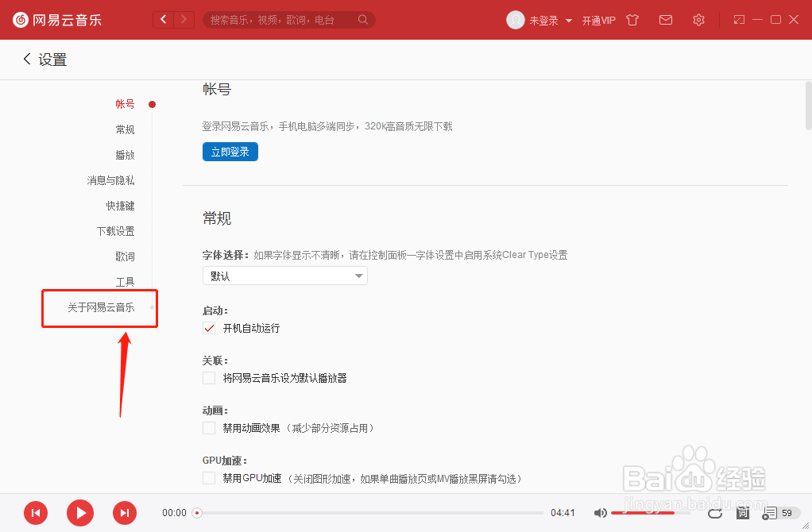Mute the volume speaker icon
Viewport: 812px width, 532px height.
click(x=600, y=513)
